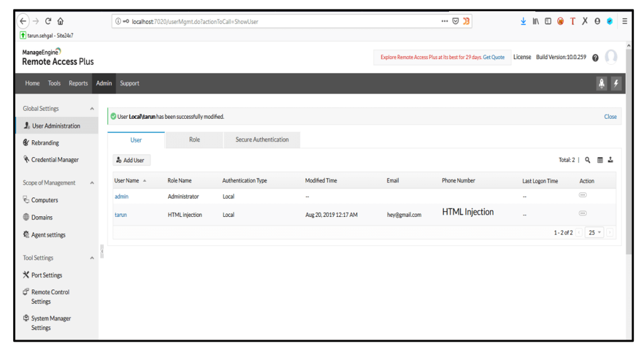Open the downloads arrow icon

tap(523, 21)
